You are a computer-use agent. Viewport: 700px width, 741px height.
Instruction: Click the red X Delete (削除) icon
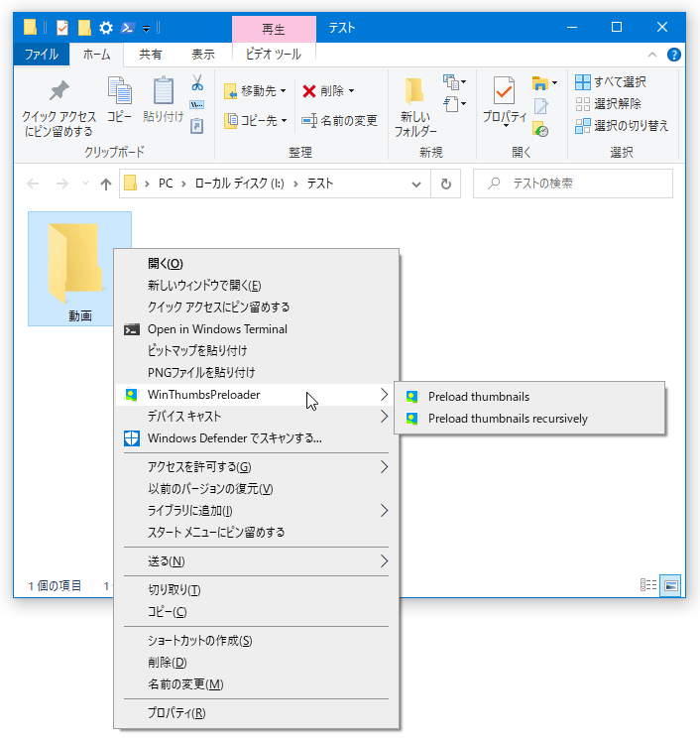coord(309,91)
